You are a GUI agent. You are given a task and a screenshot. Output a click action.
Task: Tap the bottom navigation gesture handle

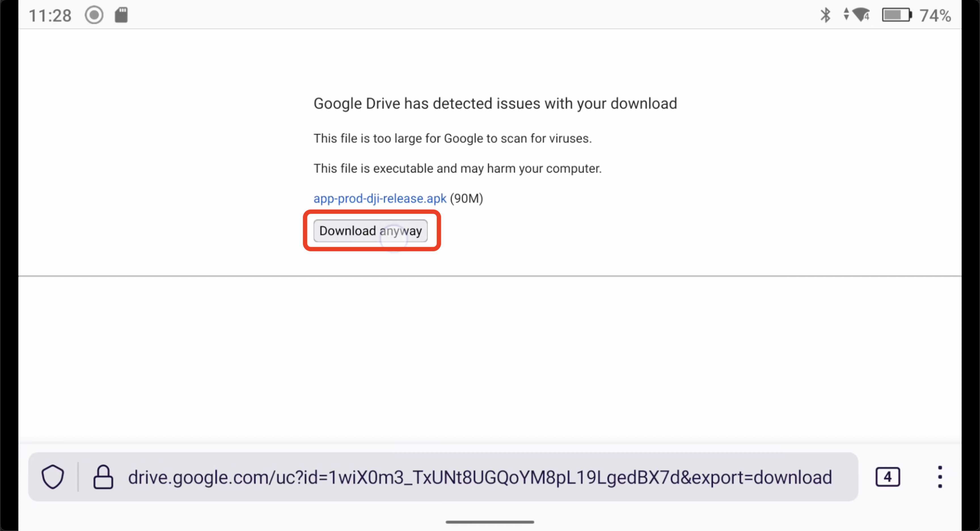click(x=490, y=522)
